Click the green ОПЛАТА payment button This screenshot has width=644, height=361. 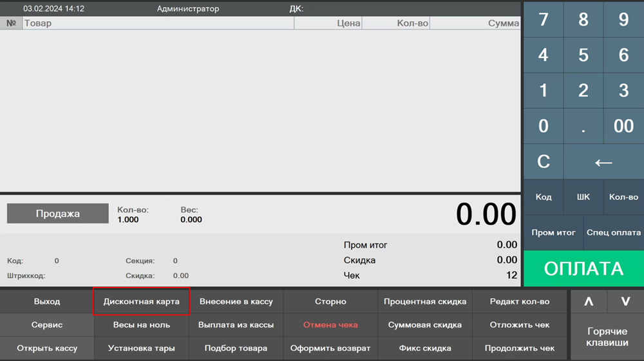coord(583,268)
